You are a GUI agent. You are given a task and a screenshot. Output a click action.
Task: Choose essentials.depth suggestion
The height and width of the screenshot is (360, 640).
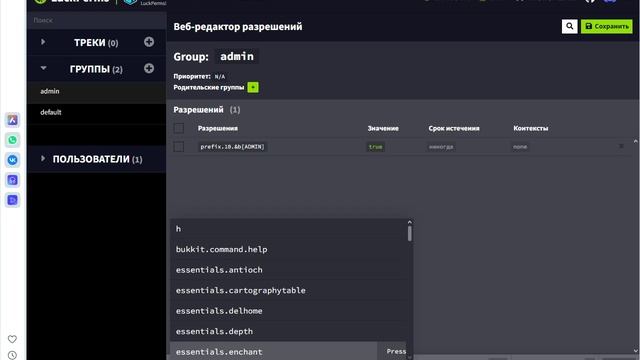288,331
